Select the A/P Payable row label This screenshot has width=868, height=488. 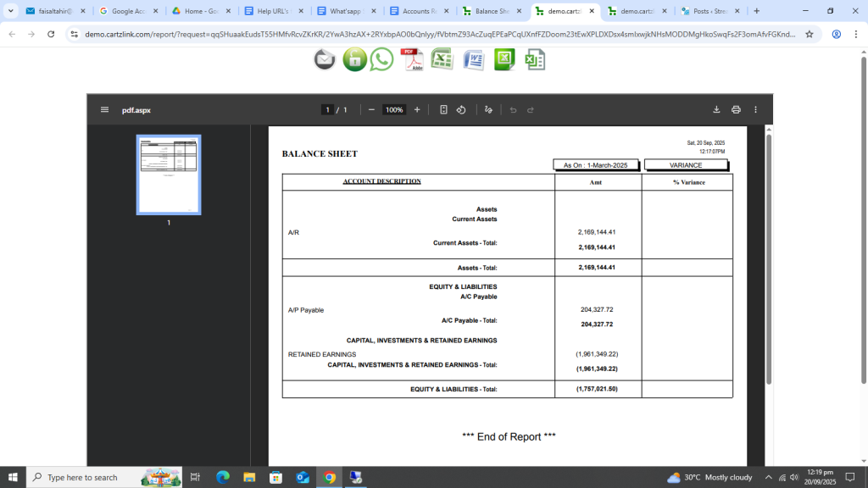pyautogui.click(x=305, y=310)
